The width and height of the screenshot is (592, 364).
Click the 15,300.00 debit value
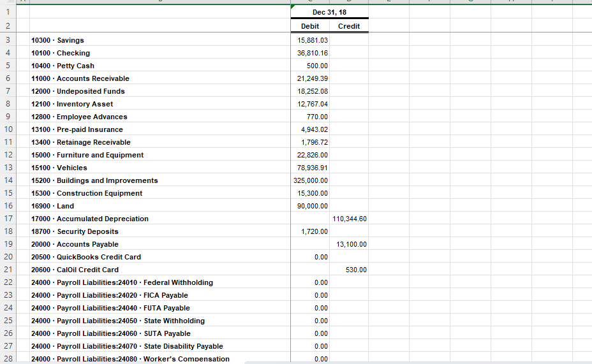(312, 193)
